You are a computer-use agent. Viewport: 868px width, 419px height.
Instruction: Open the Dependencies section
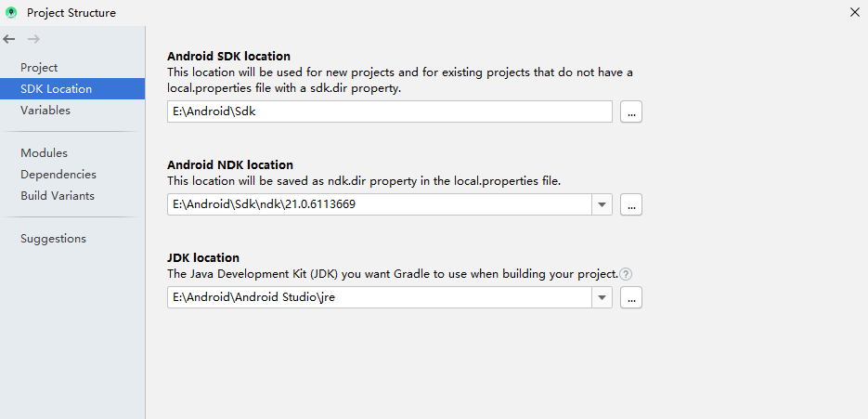(58, 175)
